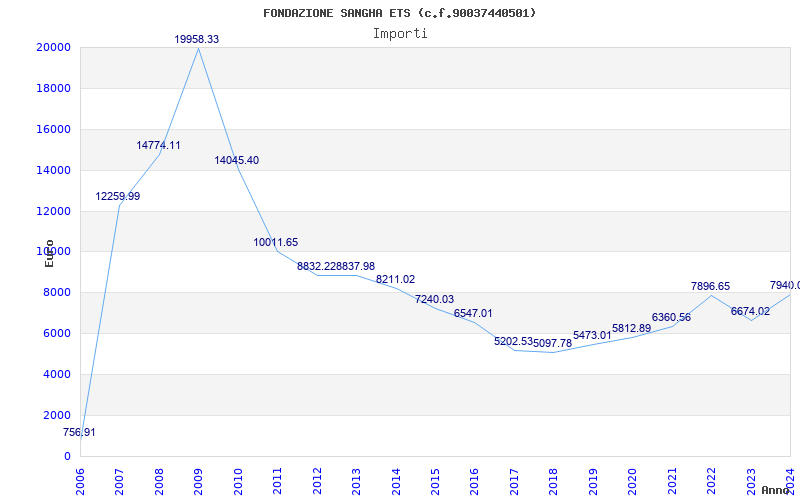Click the data label 12259.99

117,196
